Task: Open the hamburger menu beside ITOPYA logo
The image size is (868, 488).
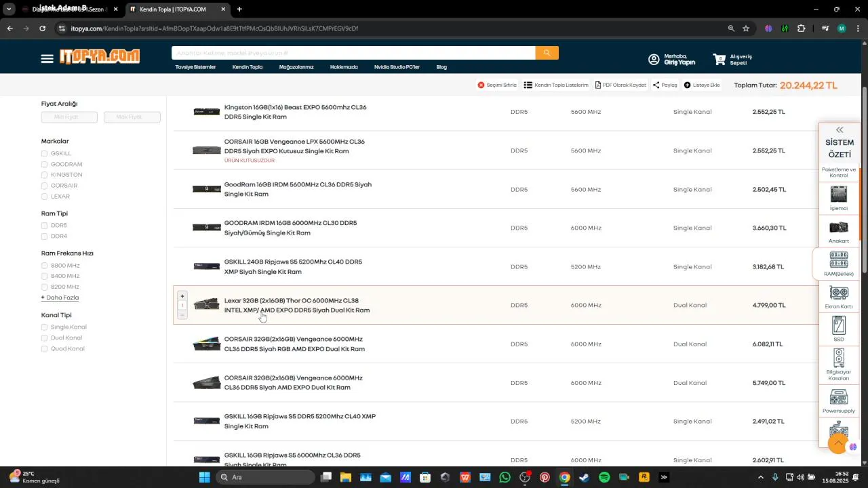Action: pyautogui.click(x=47, y=59)
